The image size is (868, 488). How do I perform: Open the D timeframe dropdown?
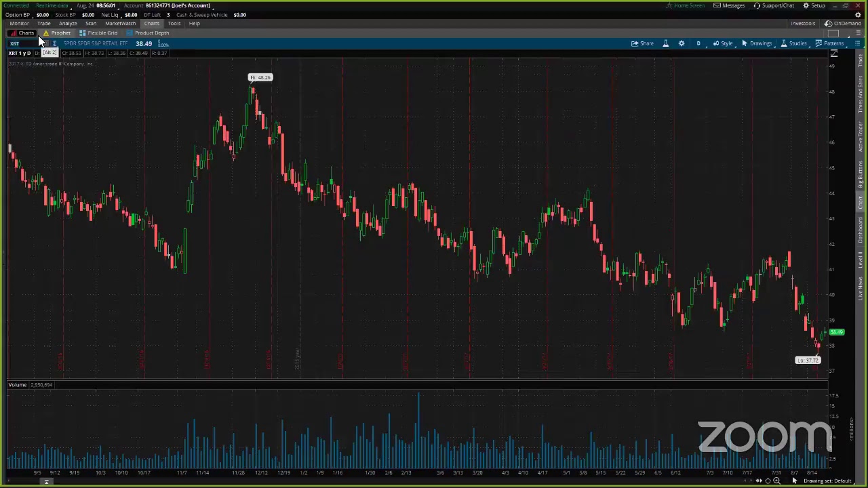(698, 43)
